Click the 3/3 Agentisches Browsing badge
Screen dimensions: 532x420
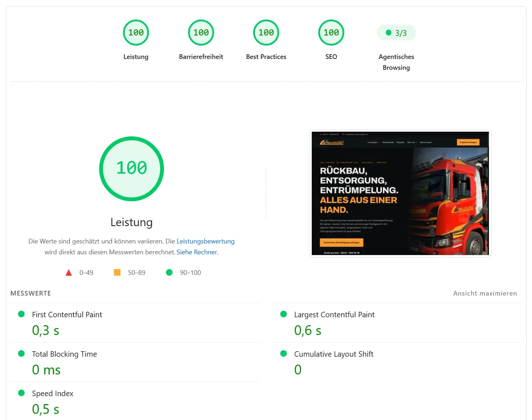(396, 33)
